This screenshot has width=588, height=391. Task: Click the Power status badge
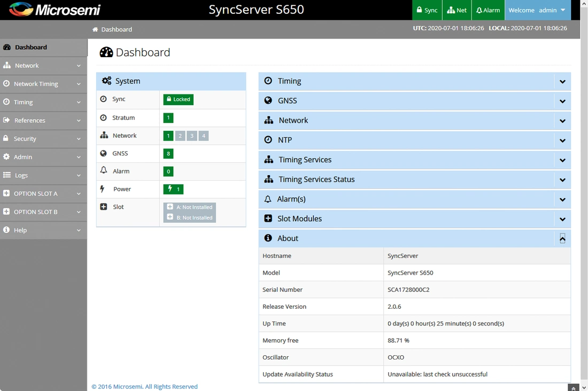(x=173, y=189)
